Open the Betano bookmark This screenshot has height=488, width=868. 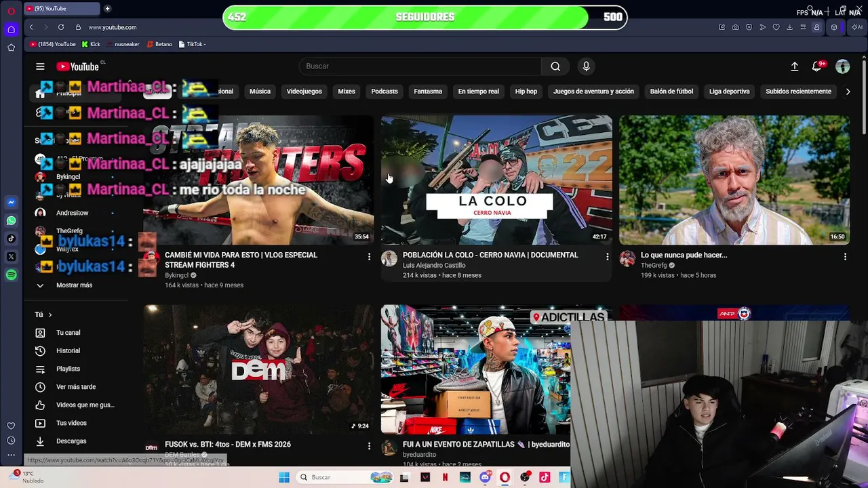pos(159,44)
